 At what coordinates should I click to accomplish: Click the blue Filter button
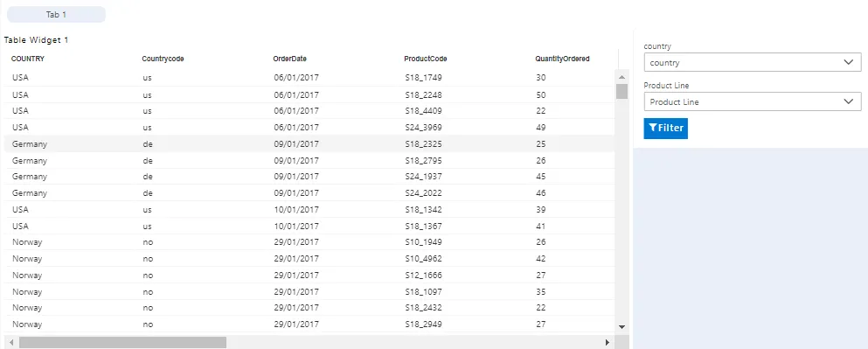pyautogui.click(x=665, y=128)
